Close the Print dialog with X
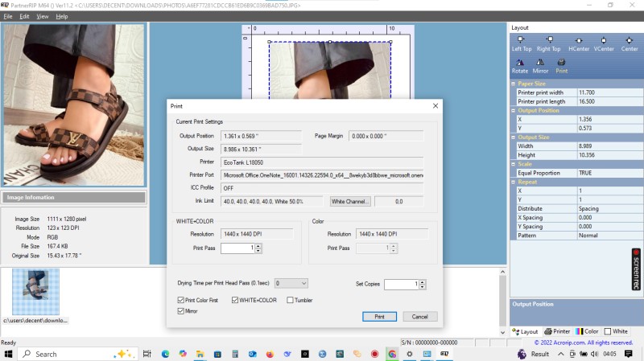 pyautogui.click(x=436, y=106)
